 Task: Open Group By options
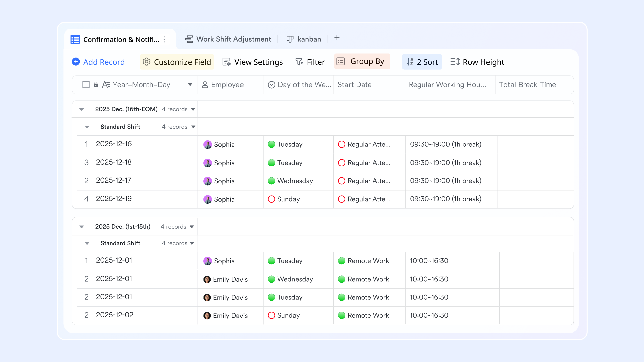click(x=362, y=61)
